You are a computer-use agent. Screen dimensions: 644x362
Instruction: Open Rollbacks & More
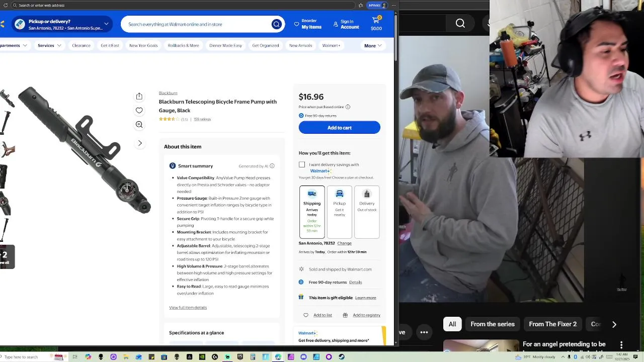183,45
